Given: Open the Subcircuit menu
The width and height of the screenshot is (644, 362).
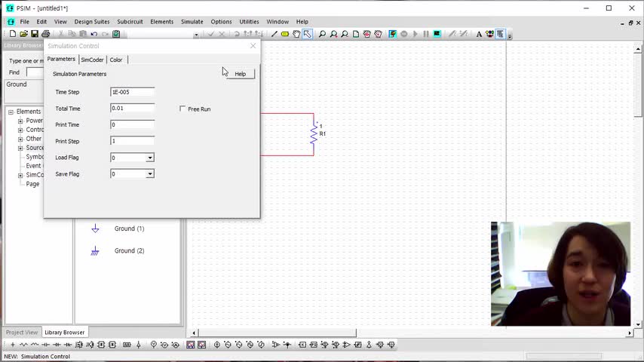Looking at the screenshot, I should click(x=130, y=22).
